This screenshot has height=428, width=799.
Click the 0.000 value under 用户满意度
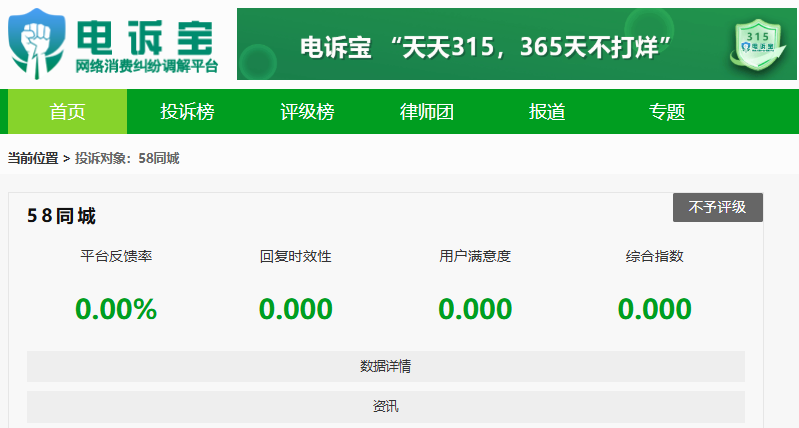[x=475, y=309]
